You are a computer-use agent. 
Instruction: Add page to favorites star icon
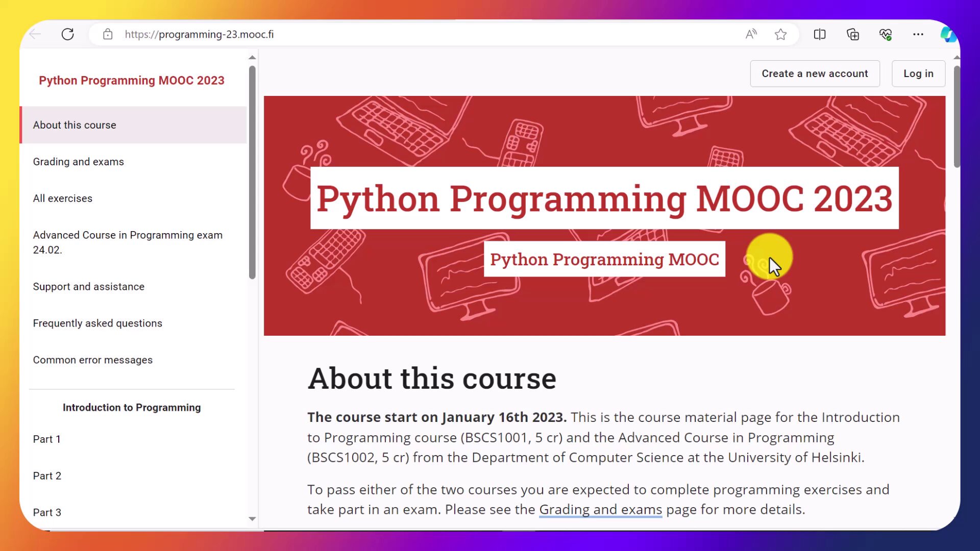tap(780, 34)
